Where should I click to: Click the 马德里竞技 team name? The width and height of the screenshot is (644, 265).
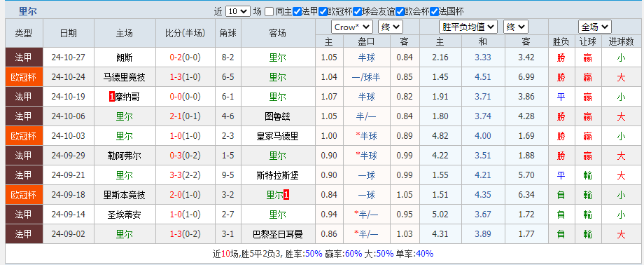(125, 77)
